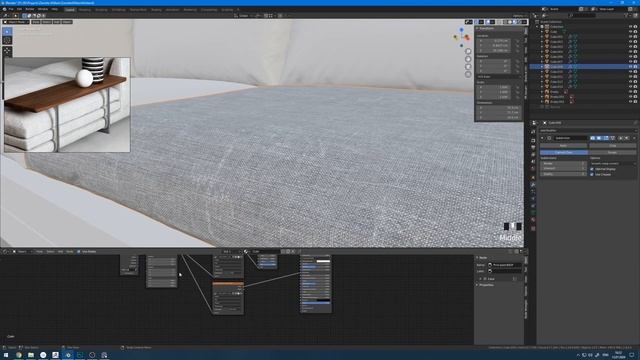Toggle modifier display in render

pyautogui.click(x=592, y=138)
